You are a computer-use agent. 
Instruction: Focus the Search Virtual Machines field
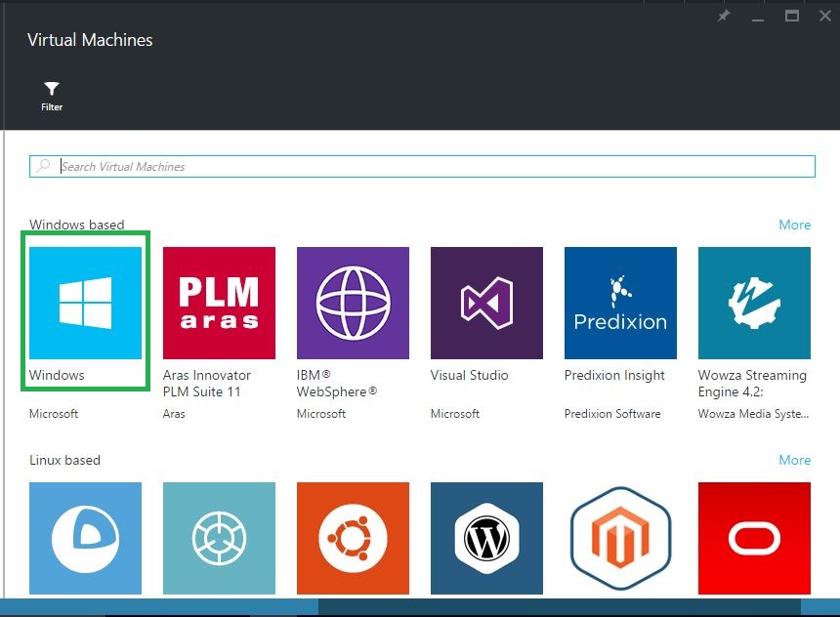click(x=422, y=167)
